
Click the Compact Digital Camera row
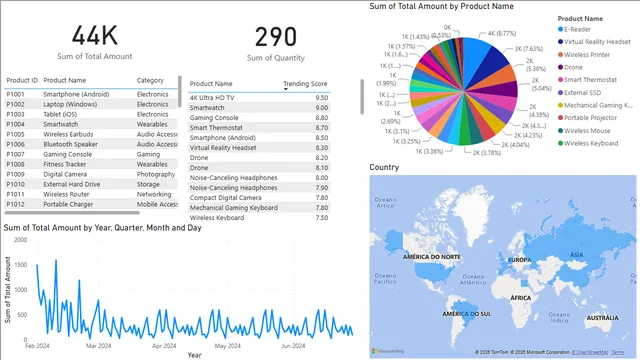(259, 198)
